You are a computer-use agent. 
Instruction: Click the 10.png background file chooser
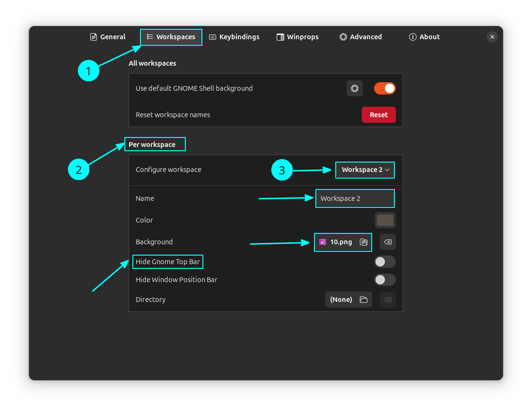[x=343, y=242]
